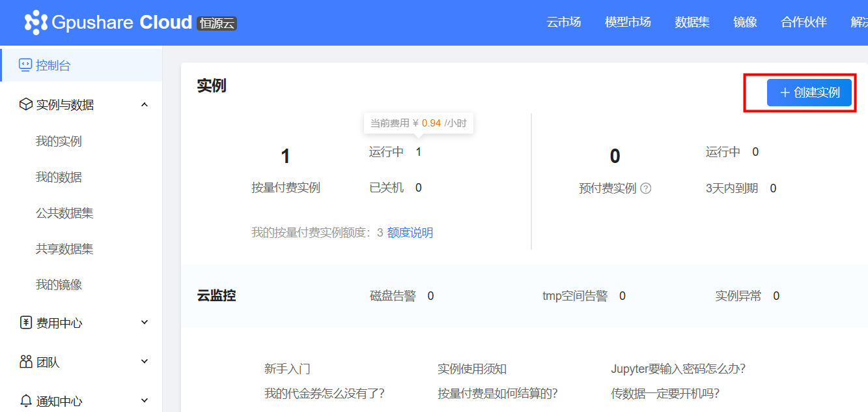Click the 通知中心 bell icon

click(x=26, y=401)
